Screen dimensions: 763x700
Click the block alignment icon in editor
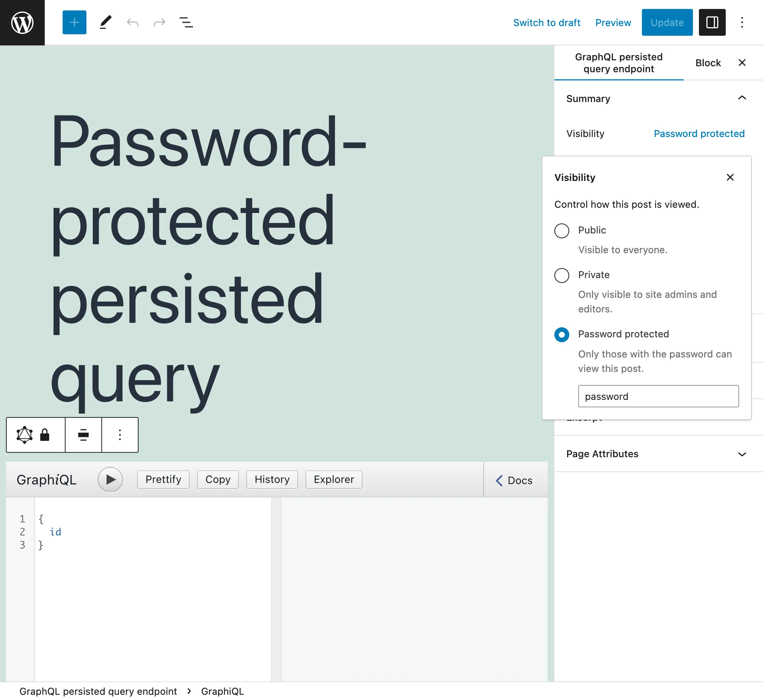click(83, 435)
